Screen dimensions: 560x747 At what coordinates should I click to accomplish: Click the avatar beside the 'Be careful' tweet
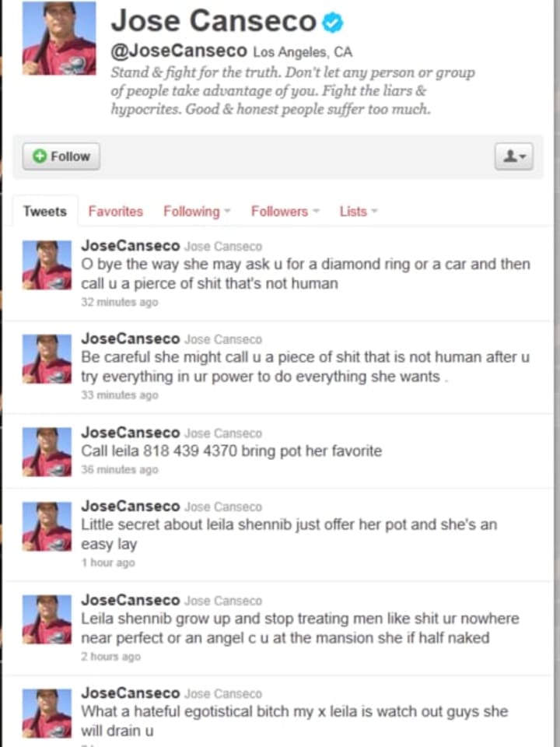pyautogui.click(x=47, y=359)
